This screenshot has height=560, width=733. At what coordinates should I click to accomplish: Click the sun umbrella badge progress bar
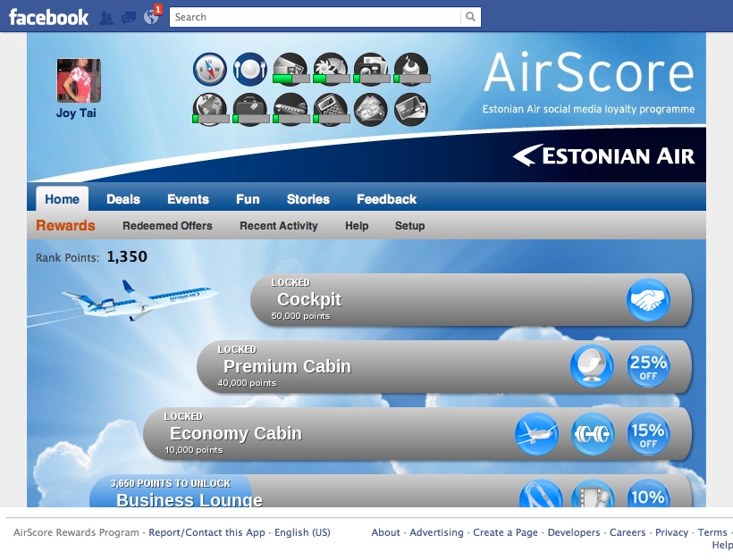tap(331, 79)
